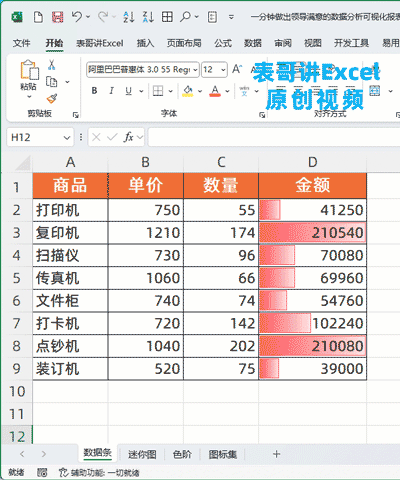Viewport: 400px width, 480px height.
Task: Open the font size 12 dropdown
Action: (223, 70)
